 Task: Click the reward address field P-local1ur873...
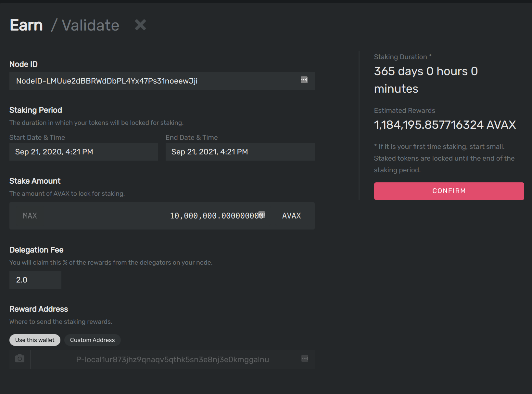pos(172,360)
